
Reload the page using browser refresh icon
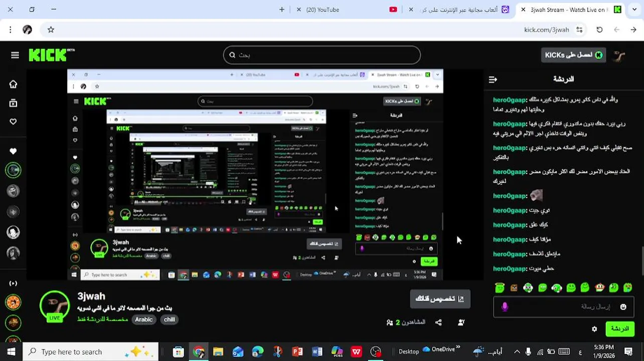pyautogui.click(x=599, y=30)
